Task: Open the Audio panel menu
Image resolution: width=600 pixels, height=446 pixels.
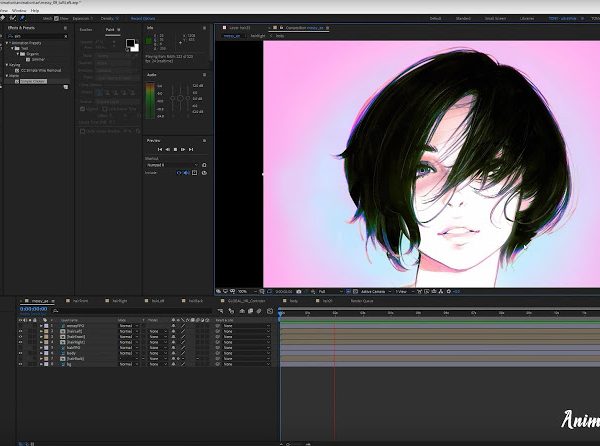Action: 204,75
